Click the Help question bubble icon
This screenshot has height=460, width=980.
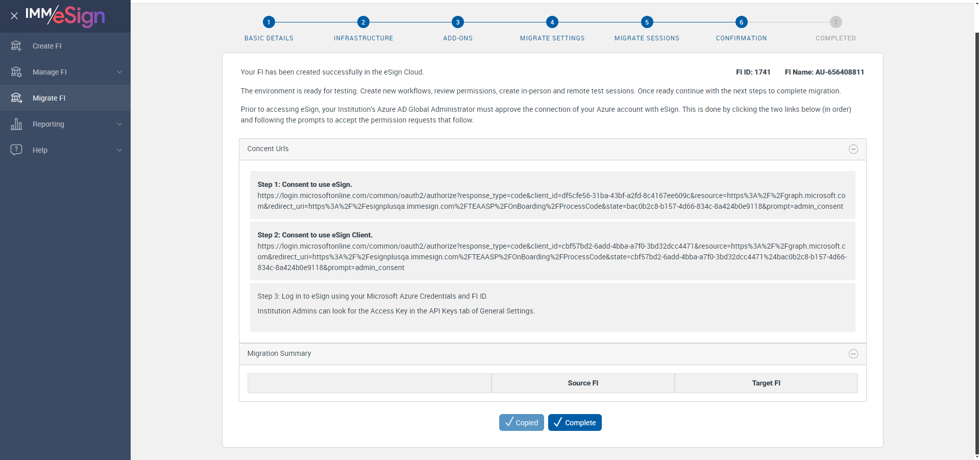point(16,150)
